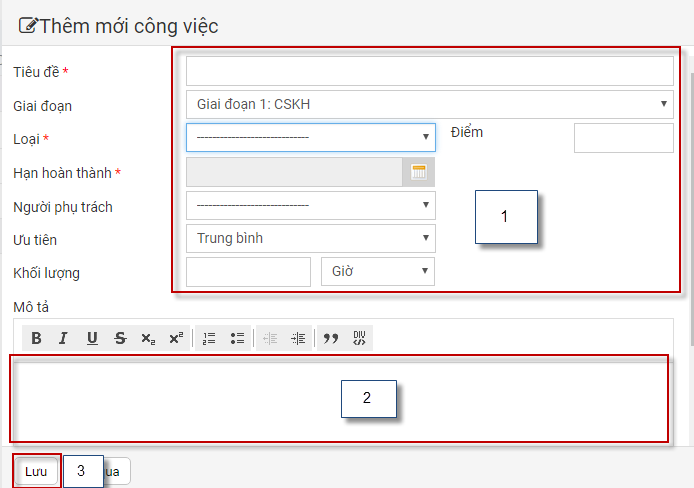
Task: Open the calendar picker for Hạn hoàn thành
Action: [x=419, y=172]
